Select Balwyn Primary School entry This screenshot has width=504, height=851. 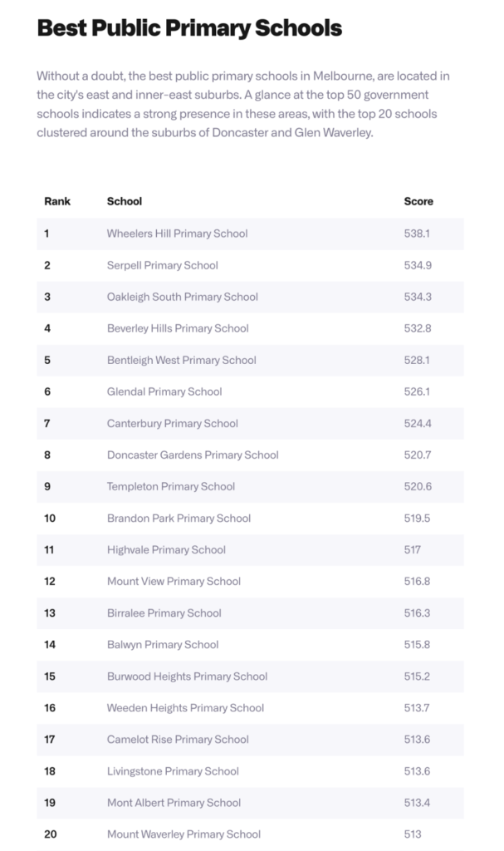coord(163,644)
